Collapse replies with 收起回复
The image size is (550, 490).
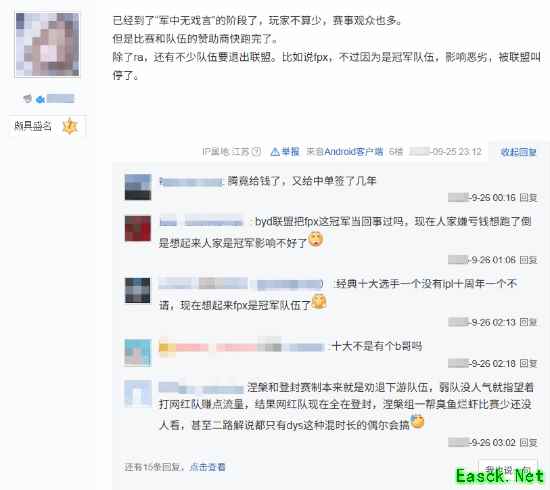click(x=518, y=152)
